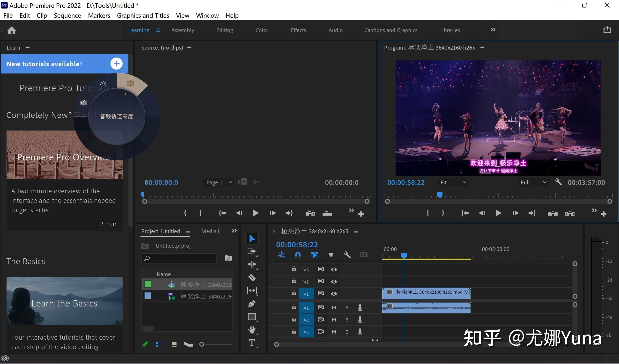Expand New tutorials available plus button
Image resolution: width=619 pixels, height=364 pixels.
(117, 64)
